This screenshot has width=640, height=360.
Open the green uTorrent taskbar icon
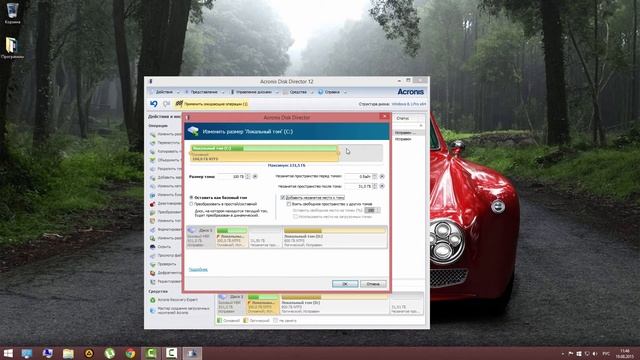click(109, 353)
